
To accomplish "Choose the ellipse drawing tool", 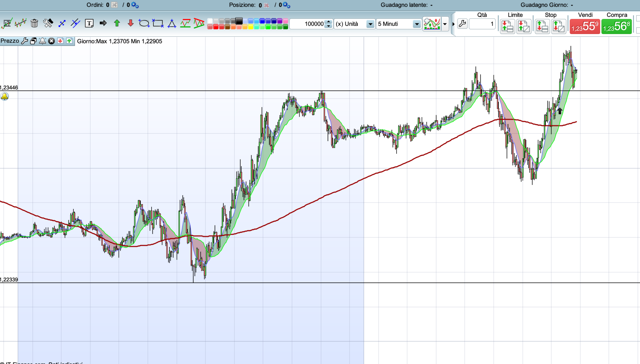I will tap(144, 23).
